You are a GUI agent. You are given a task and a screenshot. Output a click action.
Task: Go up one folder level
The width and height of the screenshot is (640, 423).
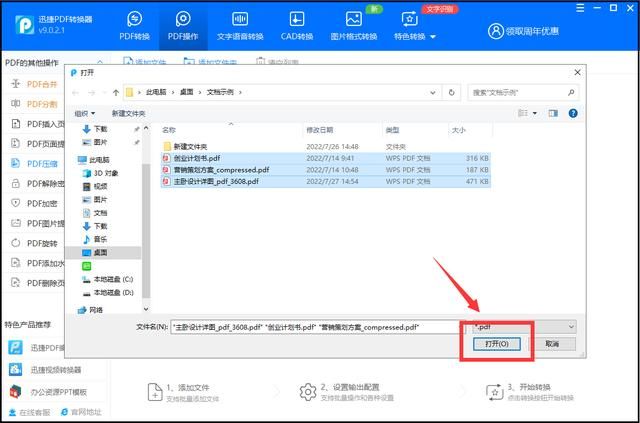(116, 93)
